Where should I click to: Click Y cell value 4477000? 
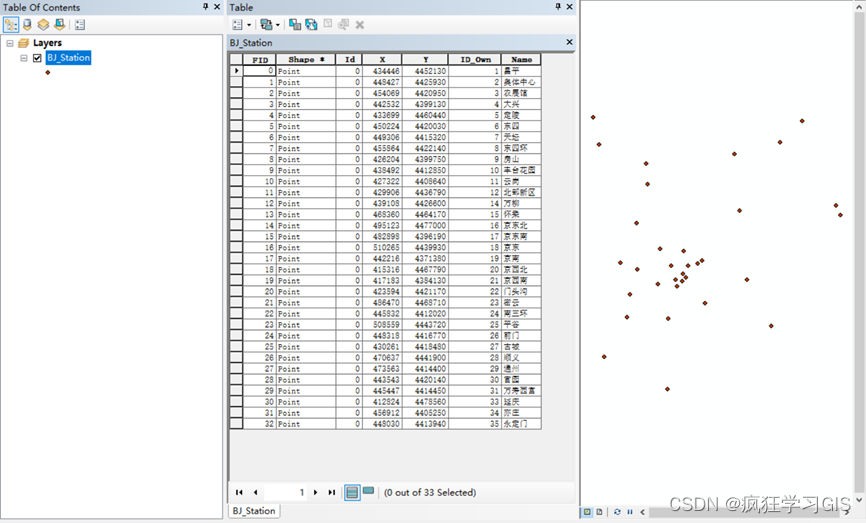425,225
